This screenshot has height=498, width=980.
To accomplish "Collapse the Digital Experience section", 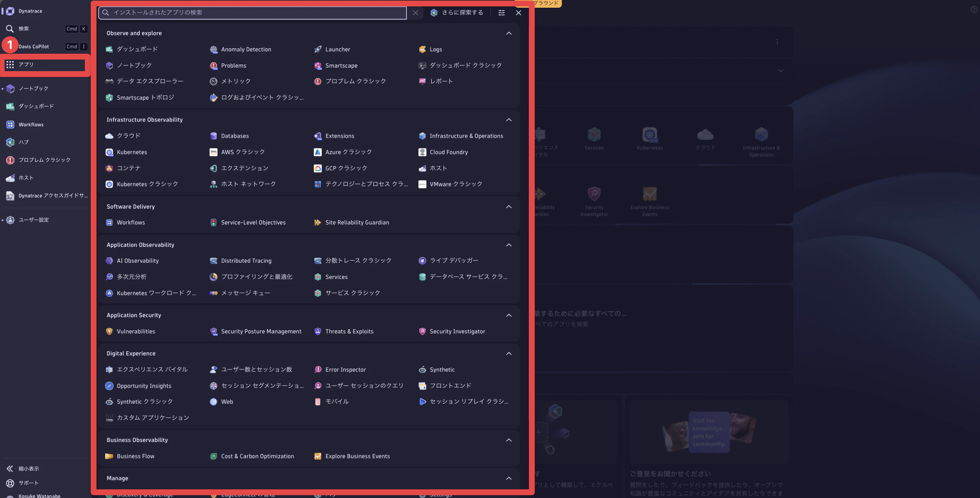I will coord(509,354).
